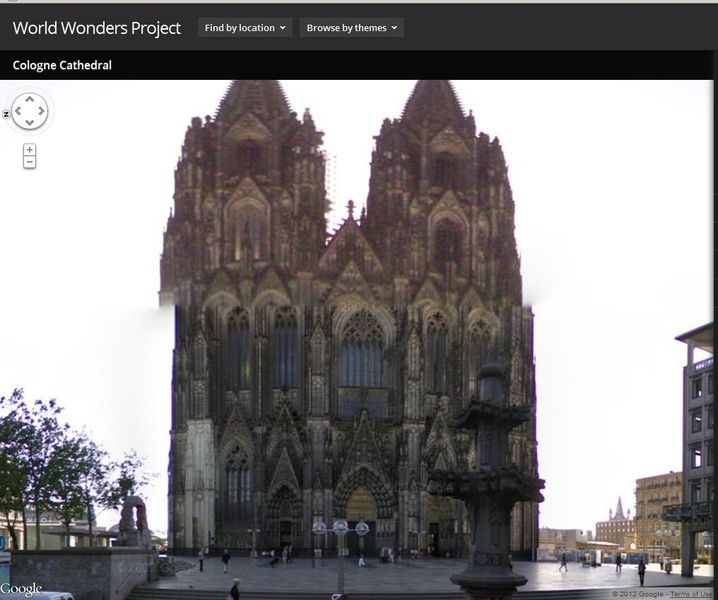718x600 pixels.
Task: Pan the street view down
Action: pos(30,123)
